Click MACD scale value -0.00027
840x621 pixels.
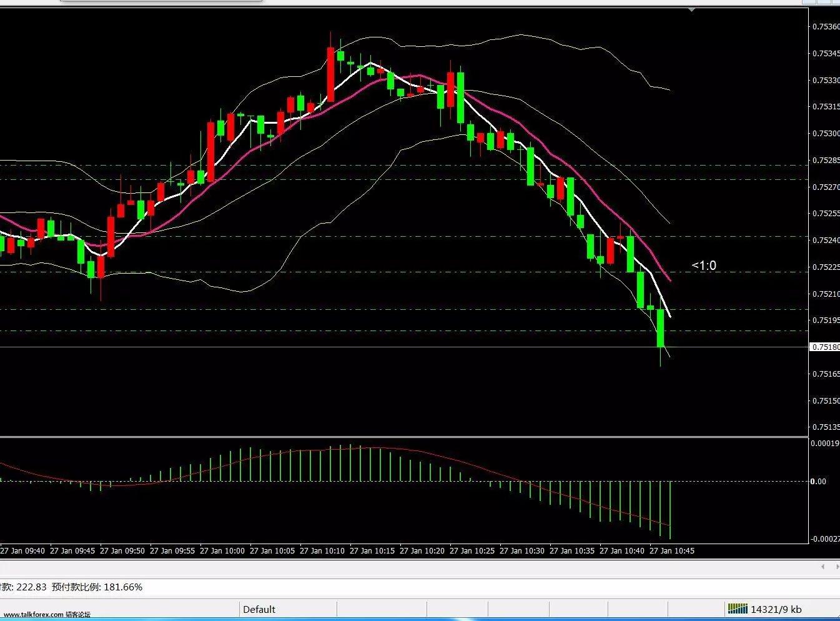[x=824, y=539]
